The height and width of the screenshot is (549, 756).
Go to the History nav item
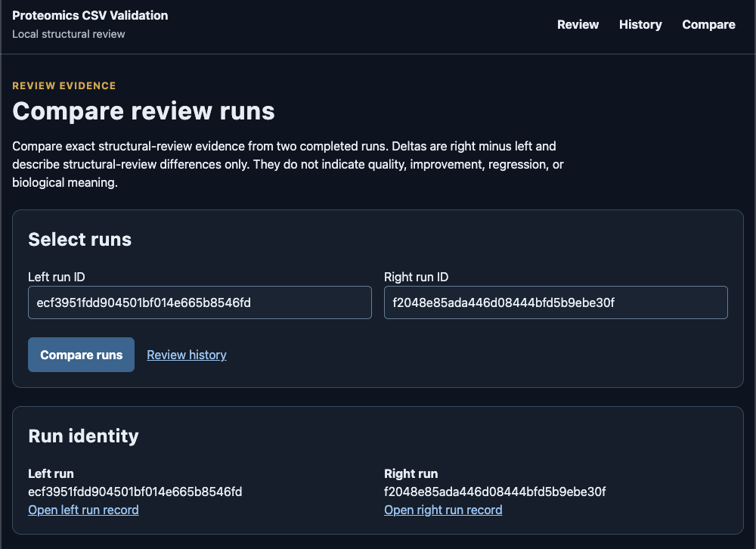(x=640, y=25)
